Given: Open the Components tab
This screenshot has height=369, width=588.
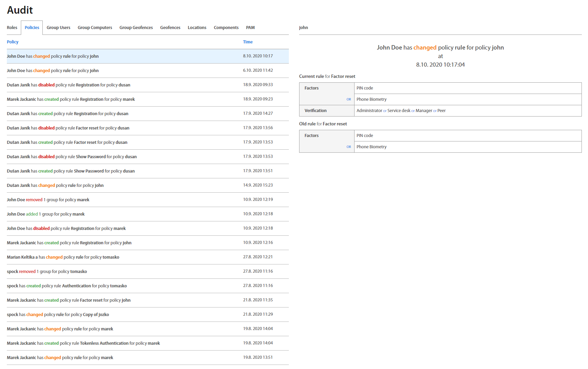Looking at the screenshot, I should [226, 28].
